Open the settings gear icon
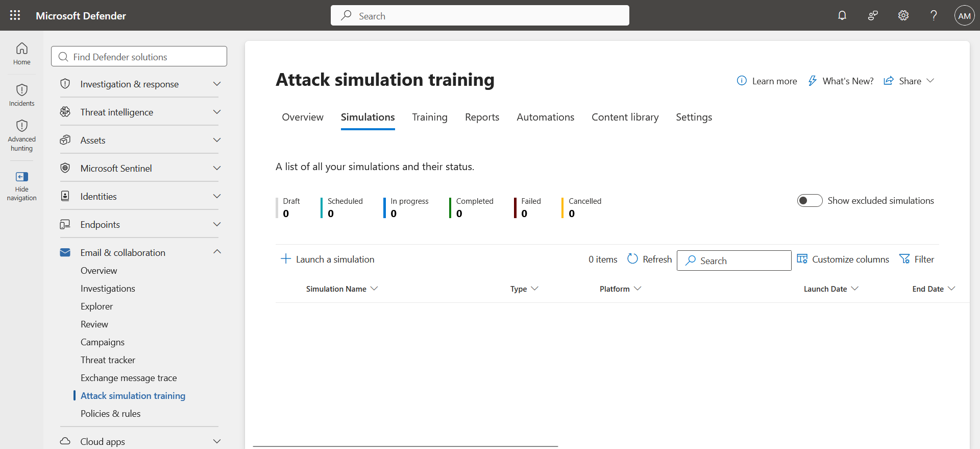The width and height of the screenshot is (980, 449). tap(903, 15)
